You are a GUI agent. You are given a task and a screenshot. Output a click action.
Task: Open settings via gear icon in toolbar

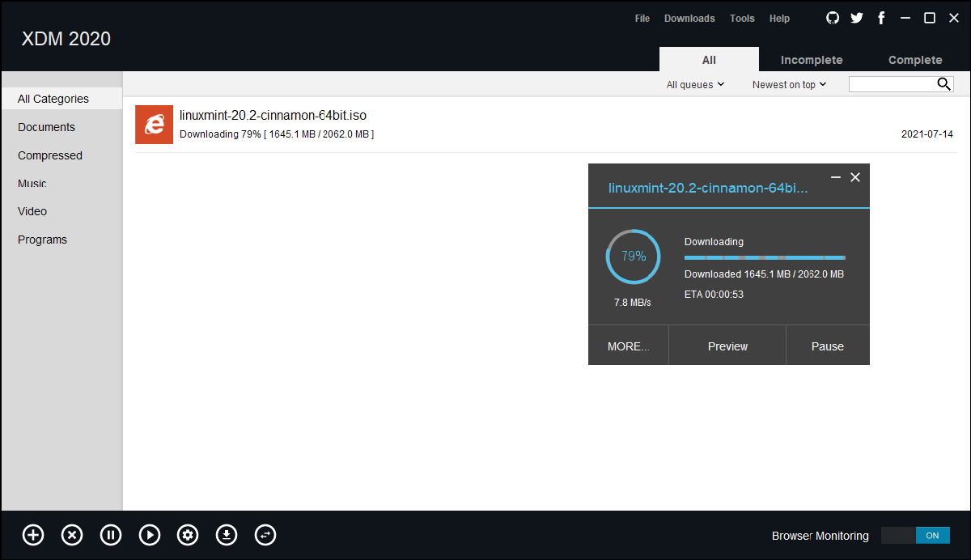188,535
